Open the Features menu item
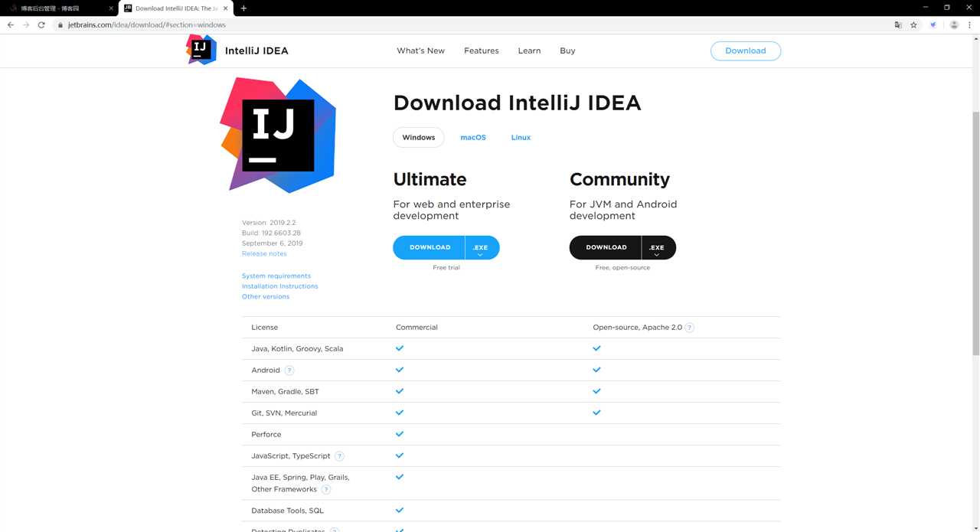The width and height of the screenshot is (980, 532). [x=481, y=51]
